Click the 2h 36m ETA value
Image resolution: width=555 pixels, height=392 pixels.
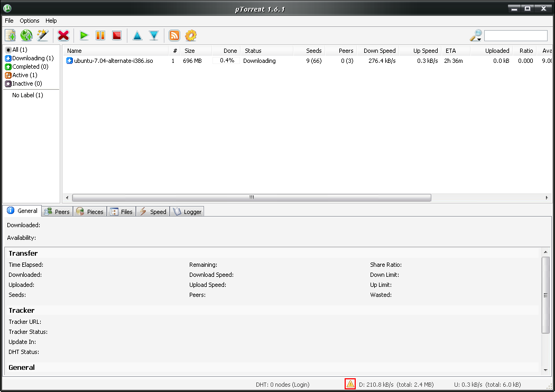[454, 61]
